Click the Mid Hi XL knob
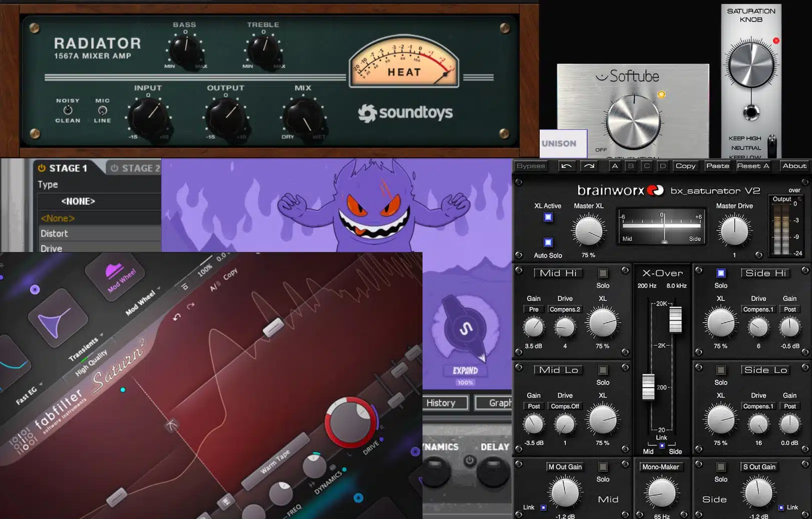Viewport: 812px width, 519px height. click(x=603, y=323)
